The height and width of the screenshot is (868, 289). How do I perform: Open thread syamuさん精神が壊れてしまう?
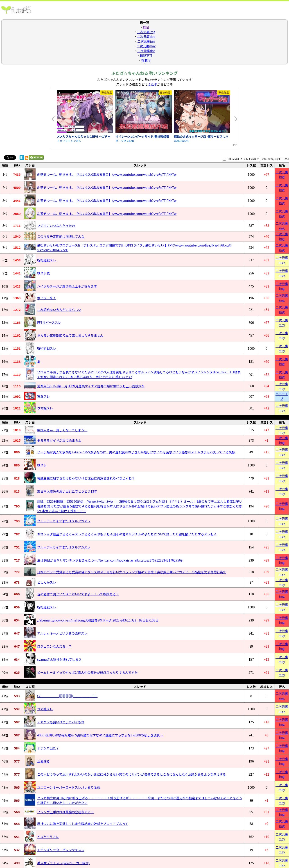[59, 659]
